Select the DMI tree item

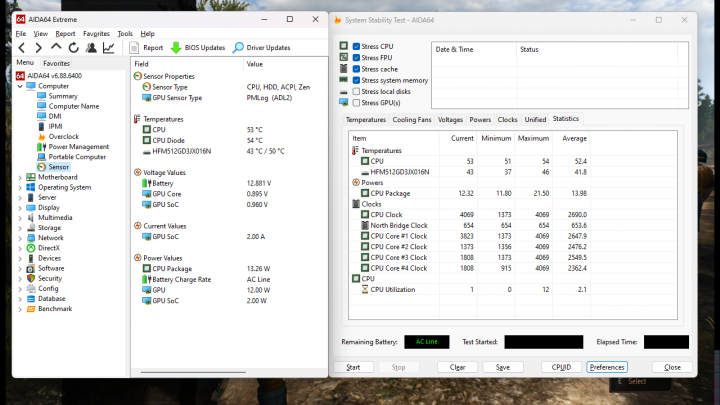pos(55,116)
